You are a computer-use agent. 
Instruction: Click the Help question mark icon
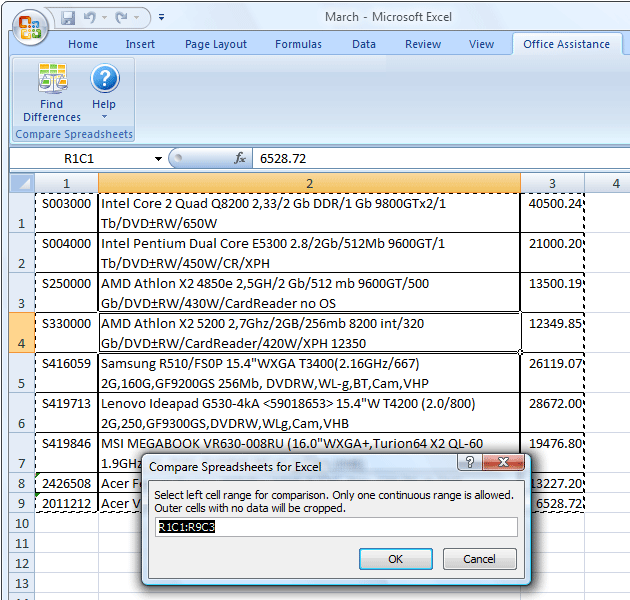tap(105, 78)
